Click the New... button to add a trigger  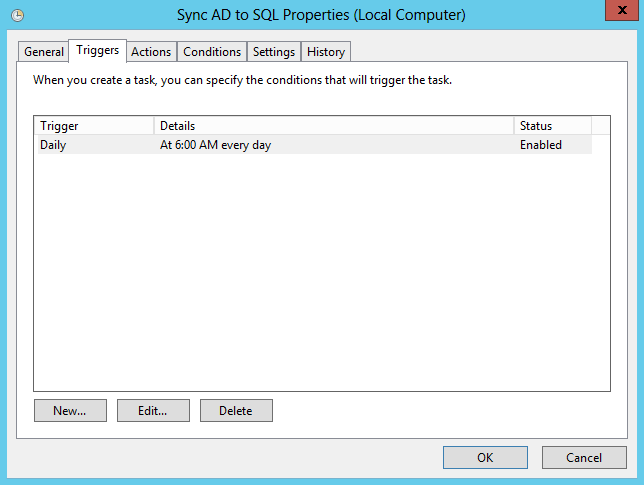coord(70,411)
